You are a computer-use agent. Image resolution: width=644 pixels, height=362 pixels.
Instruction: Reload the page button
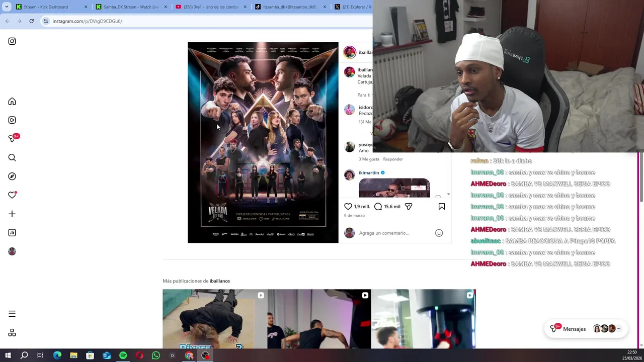tap(32, 21)
